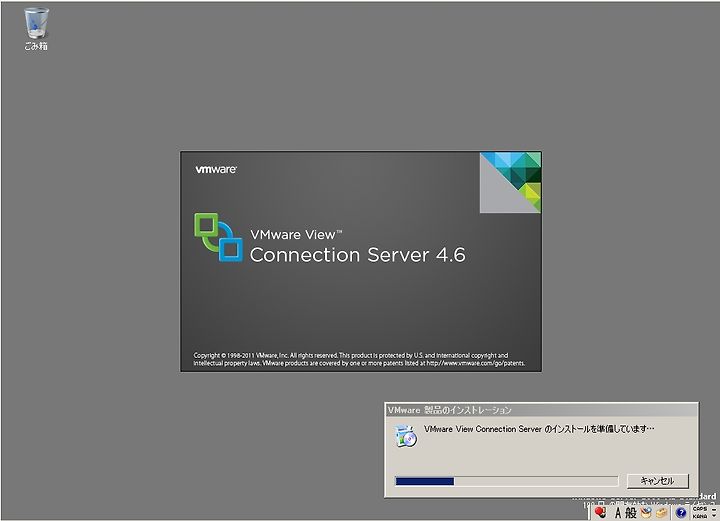Click the installer CD icon in the dialog

click(405, 436)
